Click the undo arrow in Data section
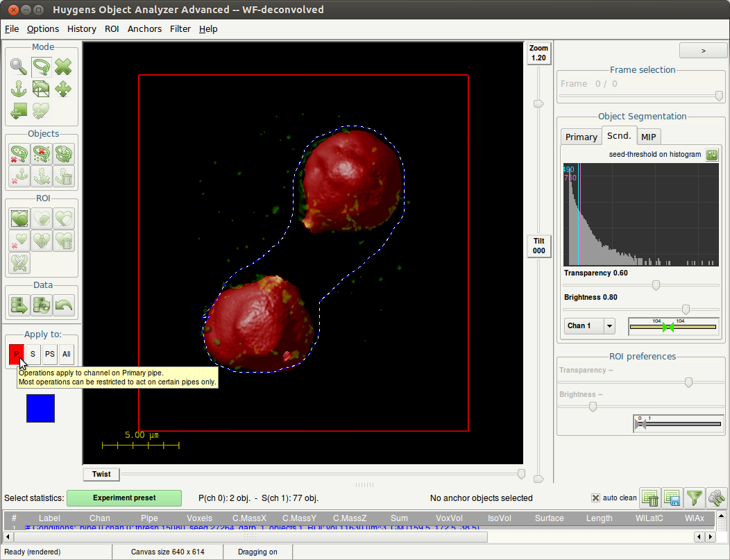This screenshot has height=560, width=730. coord(64,305)
